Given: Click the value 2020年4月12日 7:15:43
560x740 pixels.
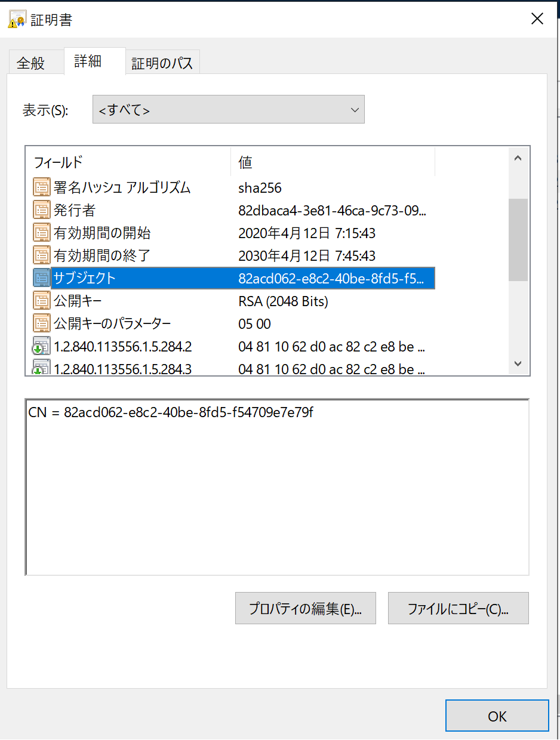Looking at the screenshot, I should (307, 233).
